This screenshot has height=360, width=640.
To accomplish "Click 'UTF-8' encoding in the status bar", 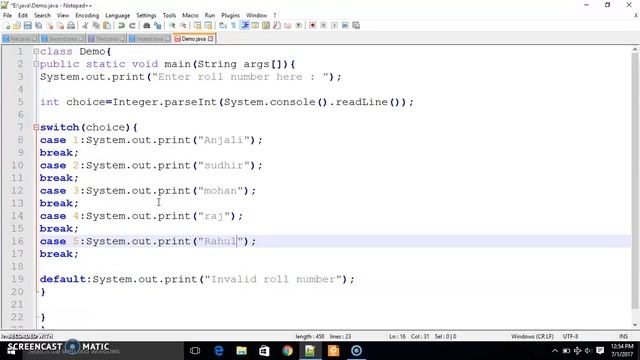I will (x=570, y=336).
